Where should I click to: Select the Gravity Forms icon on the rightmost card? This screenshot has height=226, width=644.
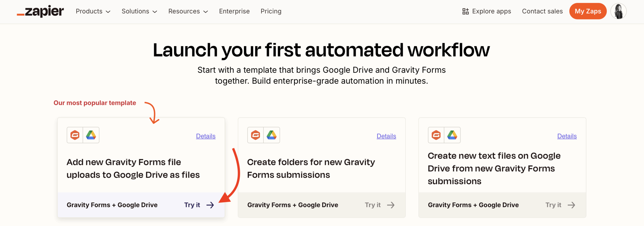click(436, 135)
